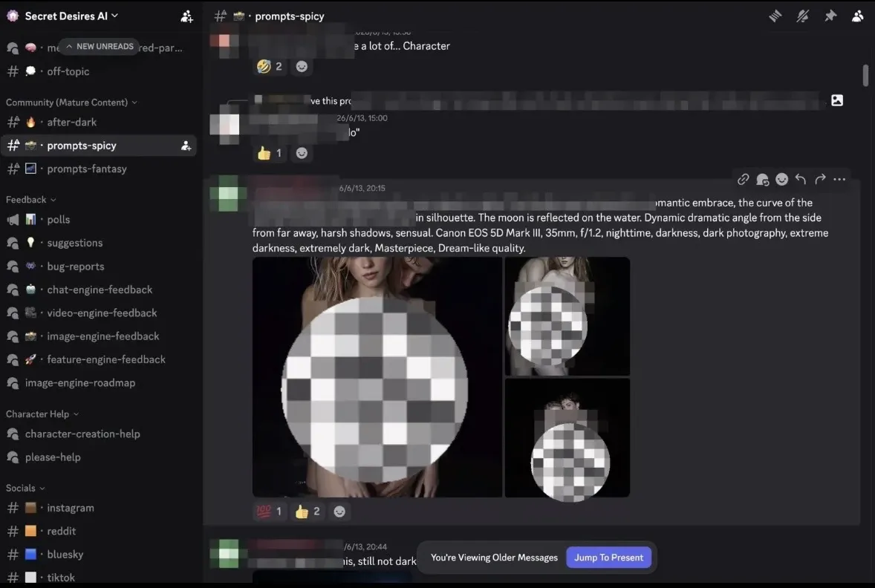Jump to new unreads in channel list
This screenshot has width=875, height=588.
[100, 46]
